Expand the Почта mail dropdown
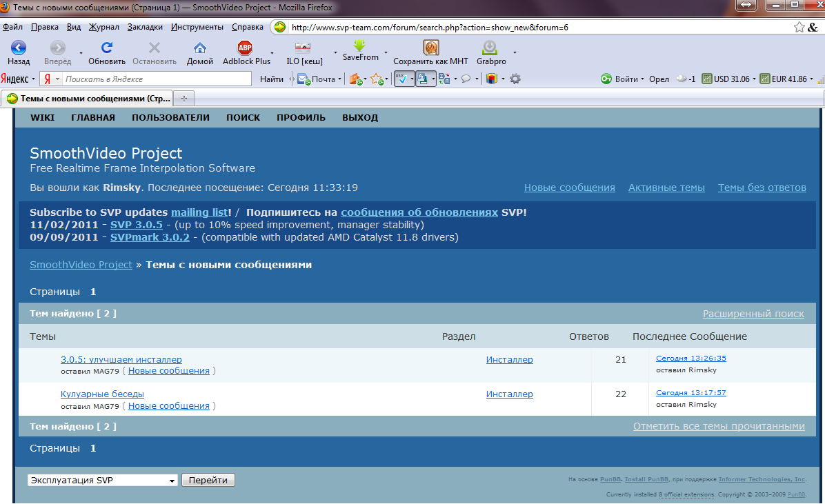 (x=341, y=79)
